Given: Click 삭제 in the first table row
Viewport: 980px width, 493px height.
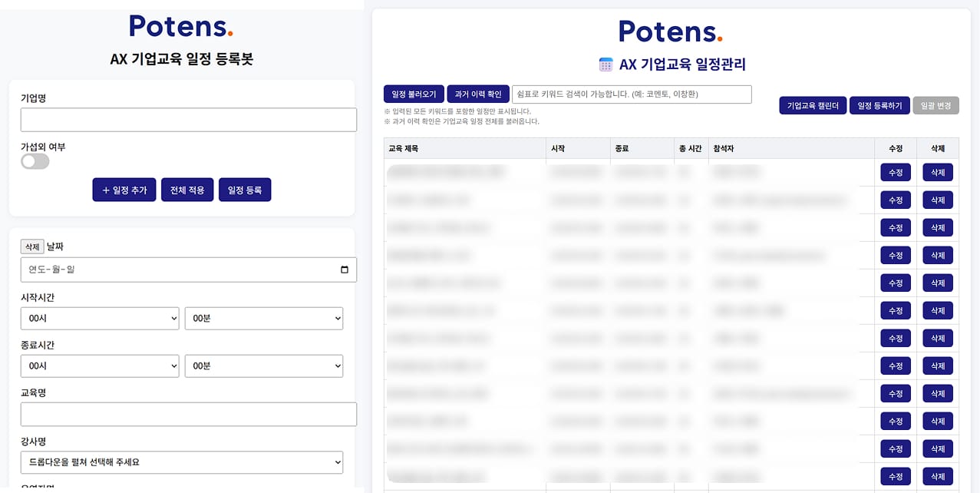Looking at the screenshot, I should click(938, 172).
